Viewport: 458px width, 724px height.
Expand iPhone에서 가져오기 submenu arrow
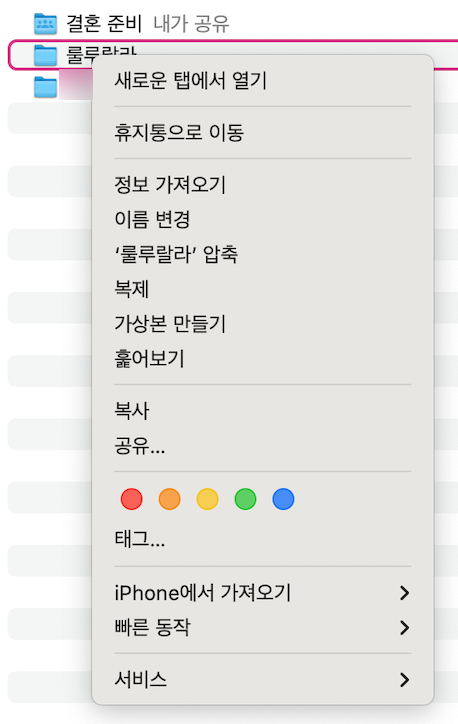pos(404,593)
